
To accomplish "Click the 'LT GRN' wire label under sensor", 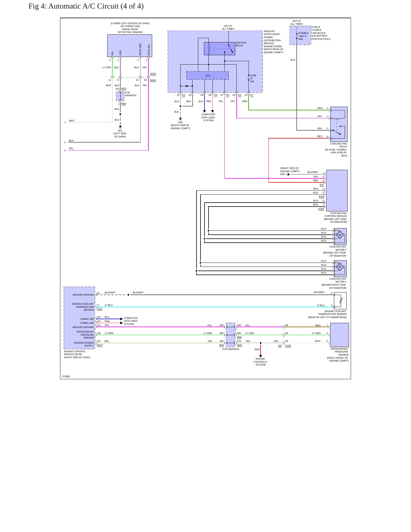I will (107, 68).
